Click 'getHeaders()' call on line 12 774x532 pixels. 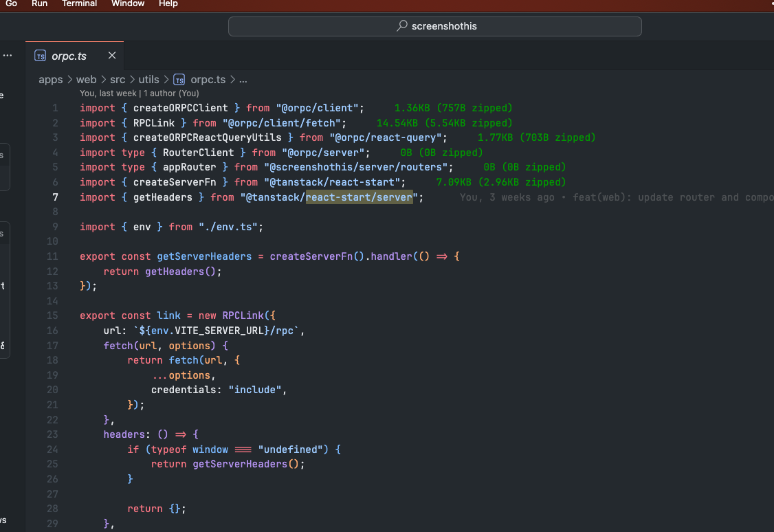[x=181, y=271]
